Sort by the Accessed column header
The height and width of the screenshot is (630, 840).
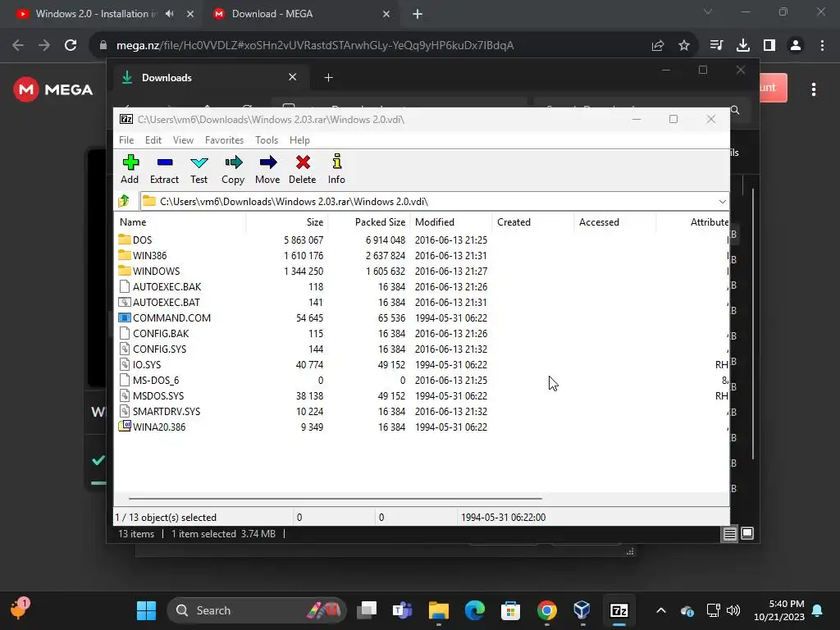(615, 221)
